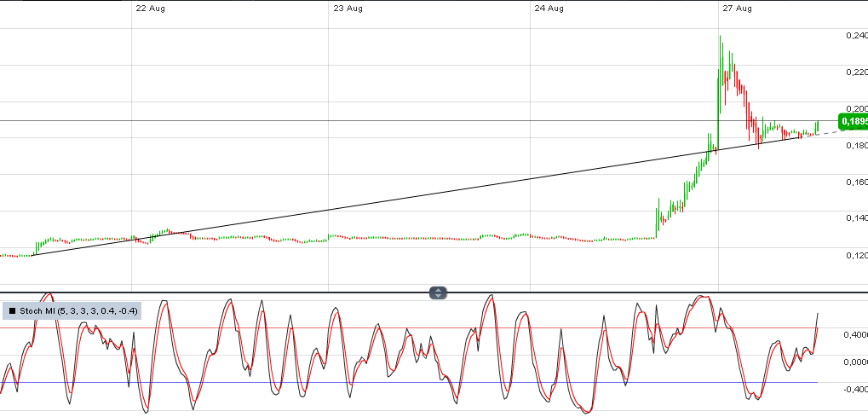Click the green current price tag 0,1896
The width and height of the screenshot is (868, 417).
(x=853, y=121)
